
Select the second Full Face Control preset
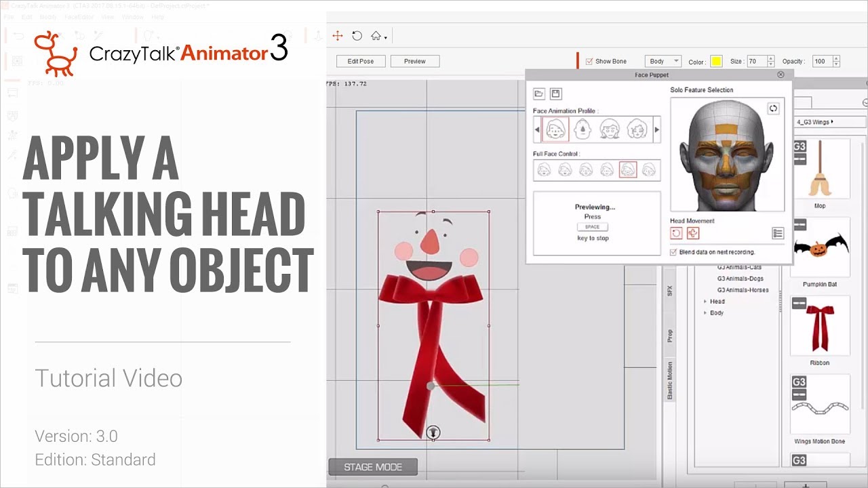(565, 170)
